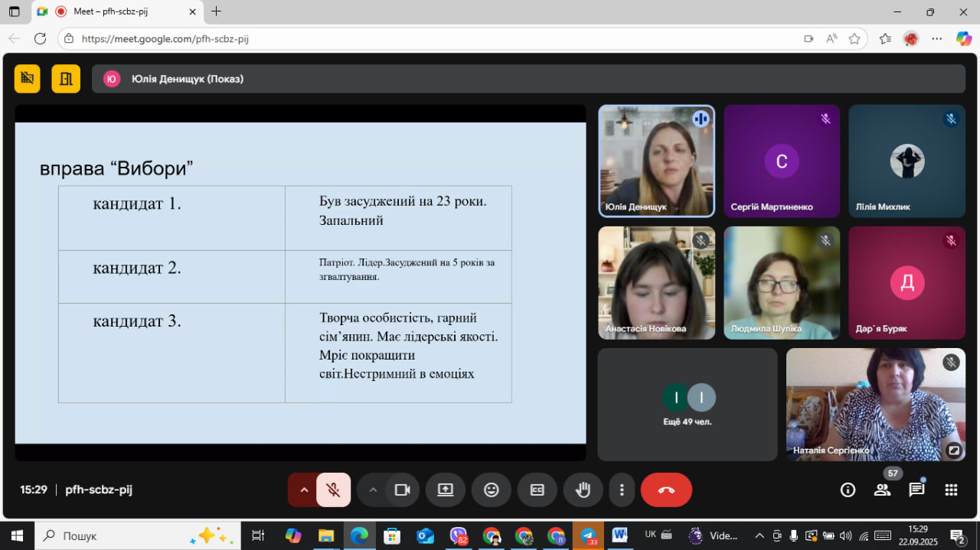
Task: Hang up with red leave call button
Action: point(666,490)
